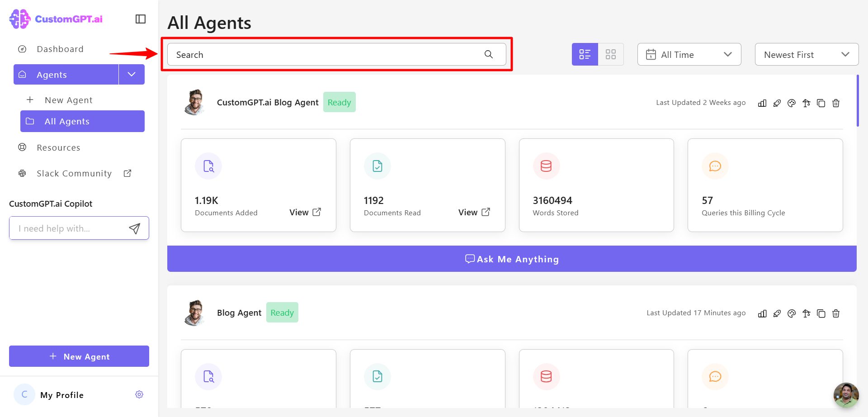Open the chat support avatar widget
Viewport: 868px width, 417px height.
pos(846,395)
